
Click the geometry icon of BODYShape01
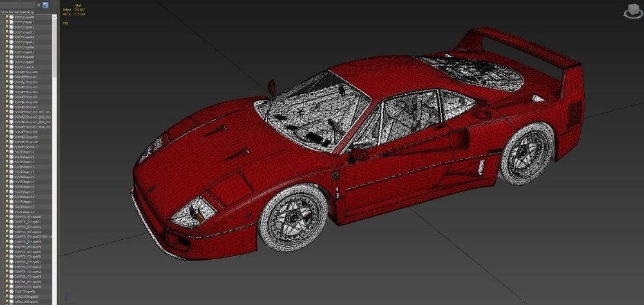point(11,22)
